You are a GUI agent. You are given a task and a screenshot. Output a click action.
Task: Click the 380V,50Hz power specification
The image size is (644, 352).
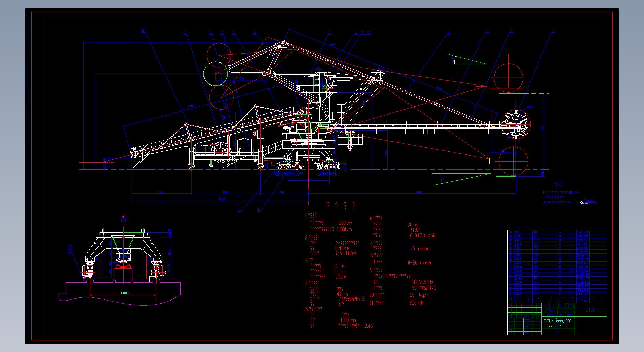pos(422,282)
